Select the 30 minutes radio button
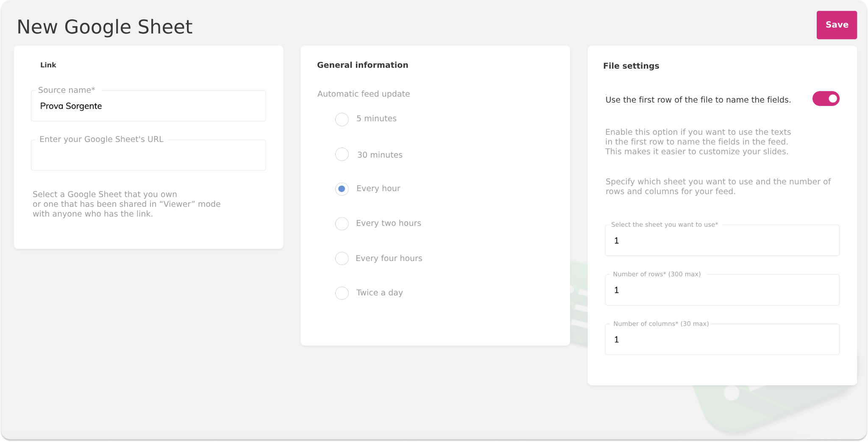 coord(342,154)
